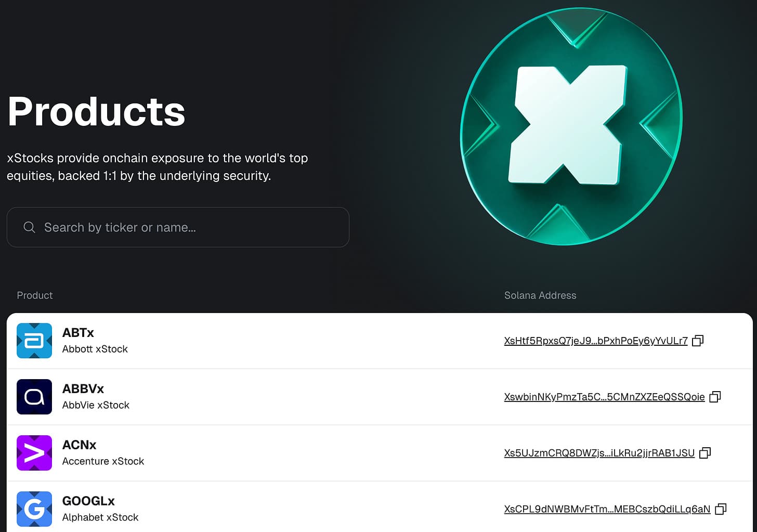Select the ABBVx product name
This screenshot has width=757, height=532.
pyautogui.click(x=83, y=388)
